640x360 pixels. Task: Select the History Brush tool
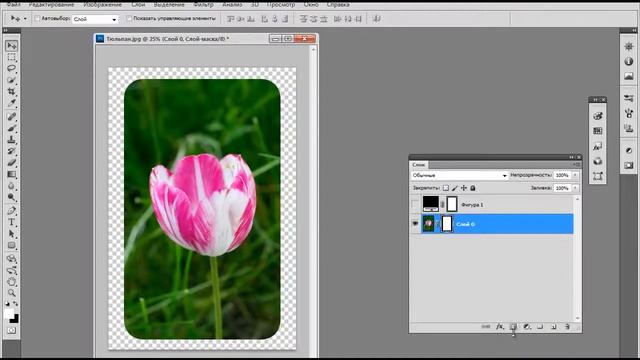tap(11, 151)
